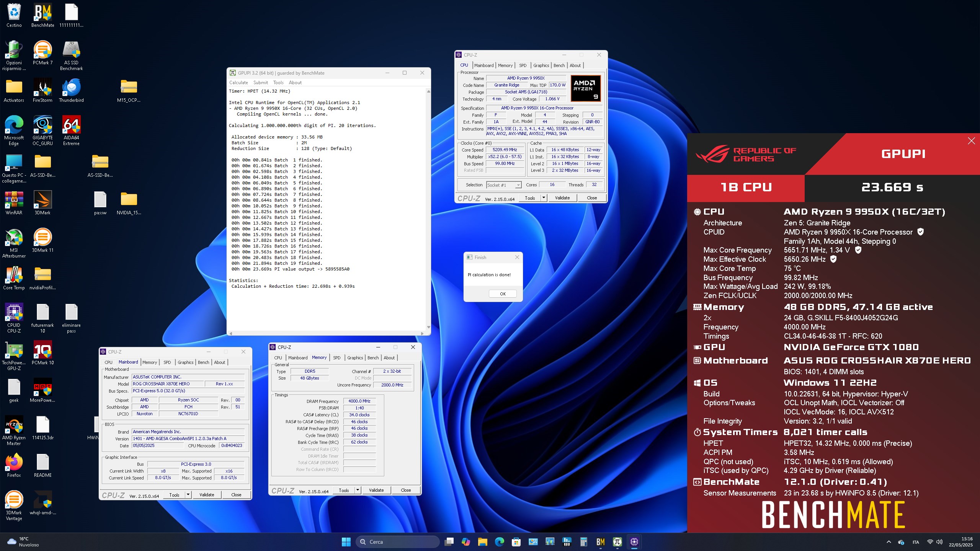This screenshot has width=980, height=551.
Task: Open Tools dropdown arrow in CPU-Z Memory window
Action: 358,490
